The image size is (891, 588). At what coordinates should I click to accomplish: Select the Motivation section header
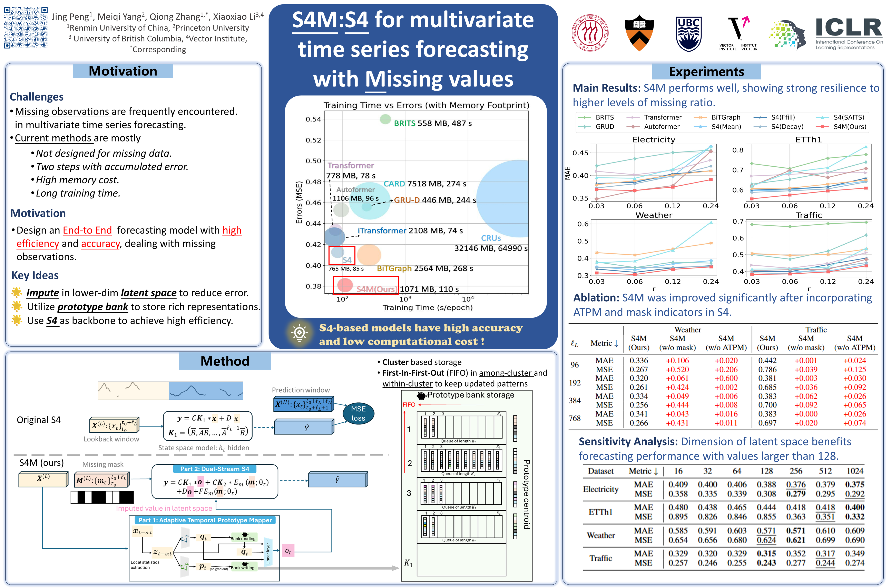point(123,71)
